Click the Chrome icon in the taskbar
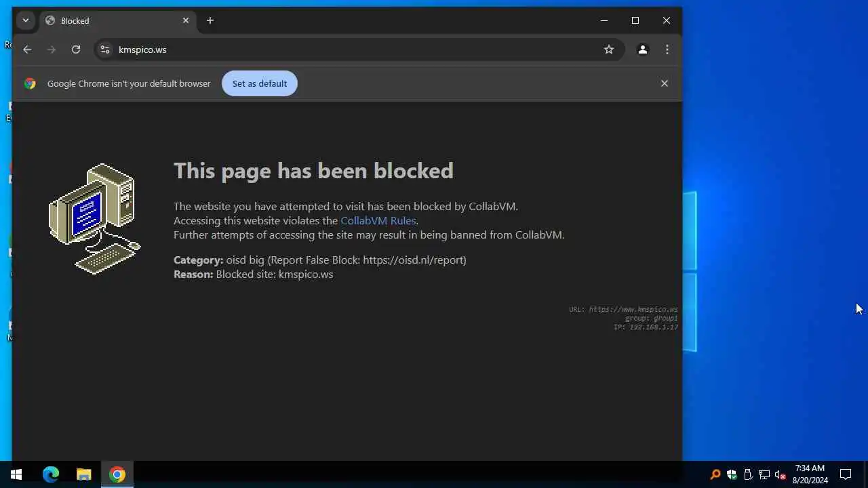 [117, 474]
